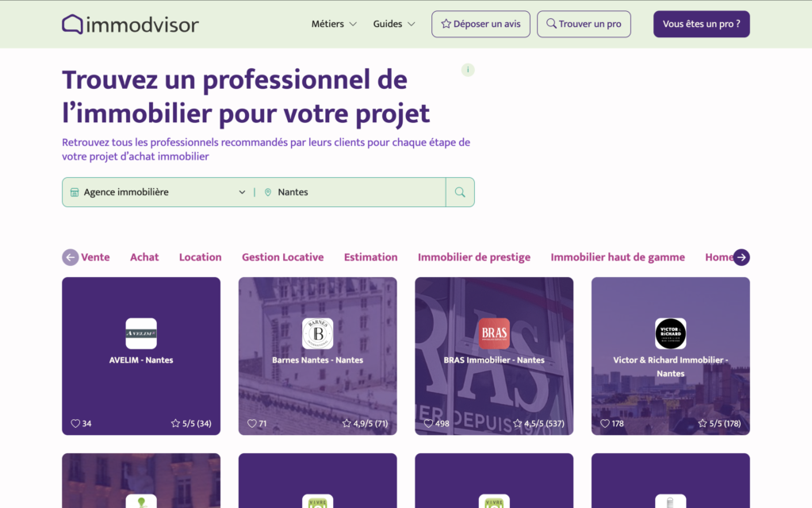This screenshot has width=812, height=508.
Task: Click the Déposer un avis button
Action: click(481, 24)
